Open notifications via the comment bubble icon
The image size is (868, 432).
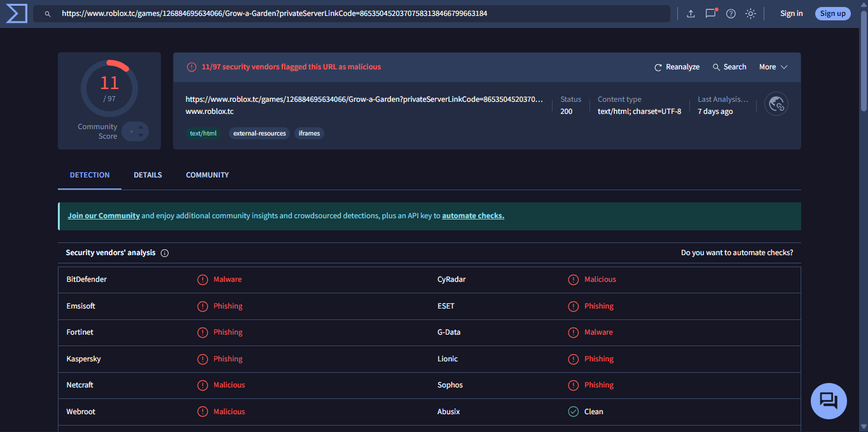710,13
